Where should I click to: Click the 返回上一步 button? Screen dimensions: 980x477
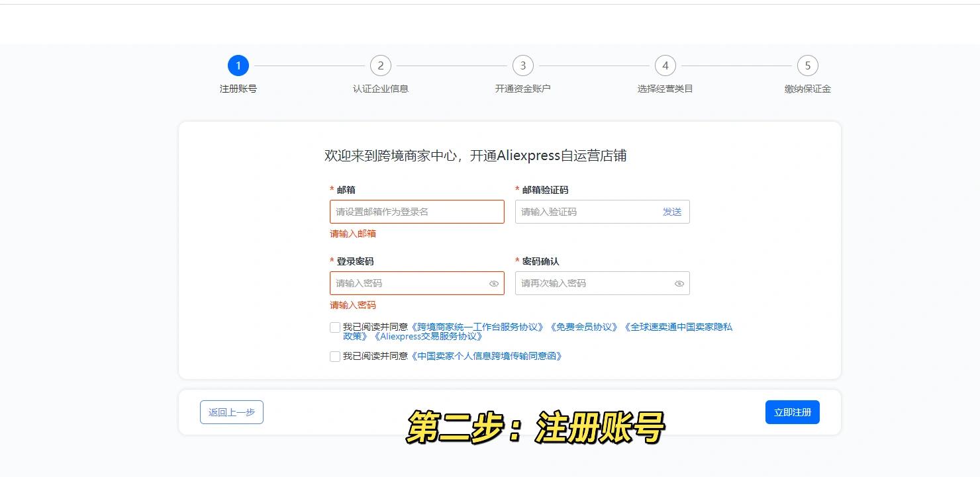(x=232, y=412)
